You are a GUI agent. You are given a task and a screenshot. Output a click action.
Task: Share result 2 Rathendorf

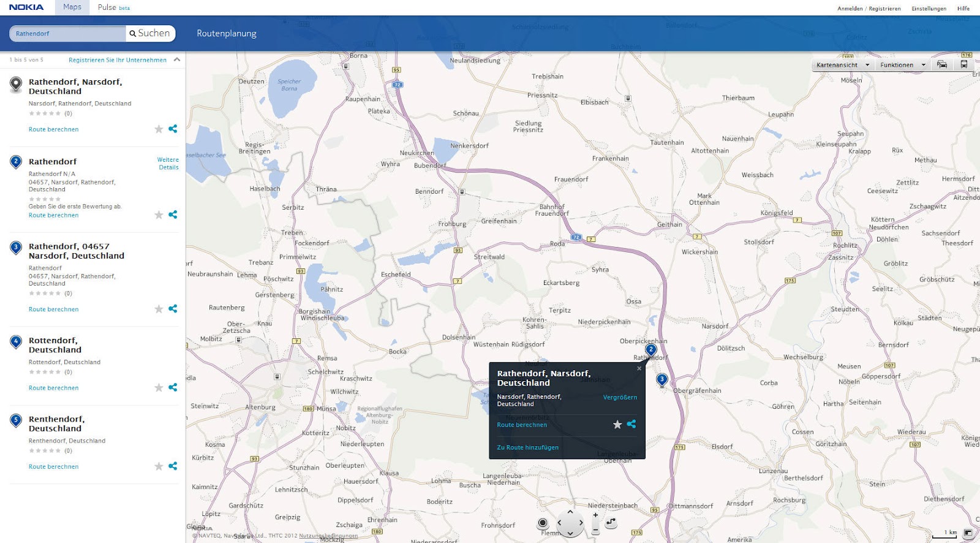point(173,215)
